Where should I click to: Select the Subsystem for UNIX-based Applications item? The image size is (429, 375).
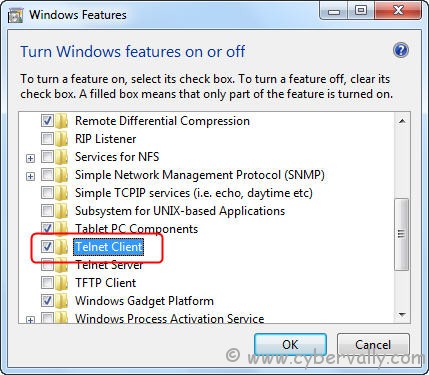tap(180, 211)
